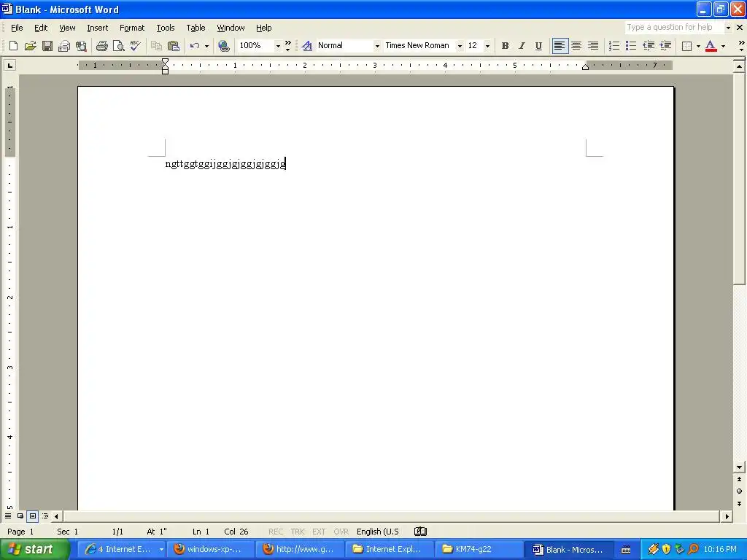Decrease paragraph indent
Viewport: 747px width, 560px height.
coord(649,46)
